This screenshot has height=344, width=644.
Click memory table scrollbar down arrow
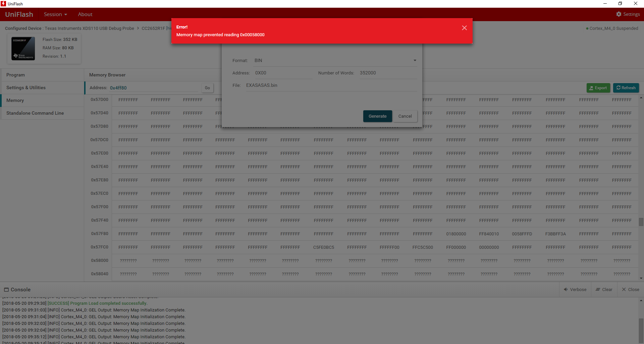click(641, 278)
